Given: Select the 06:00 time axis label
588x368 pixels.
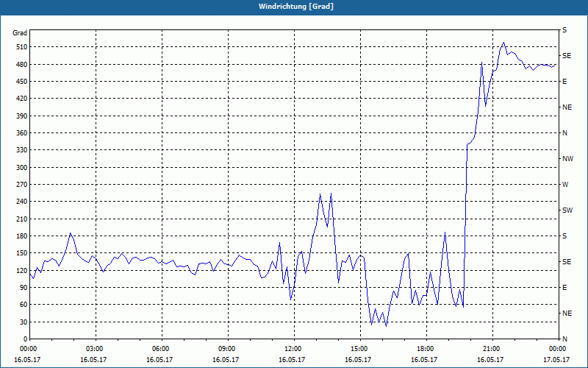Looking at the screenshot, I should coord(162,349).
